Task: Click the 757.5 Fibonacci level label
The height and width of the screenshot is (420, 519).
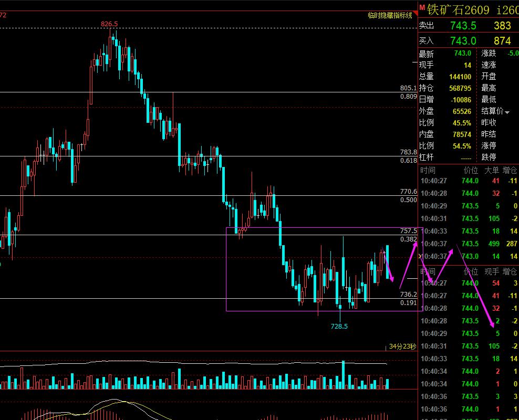Action: [x=409, y=231]
